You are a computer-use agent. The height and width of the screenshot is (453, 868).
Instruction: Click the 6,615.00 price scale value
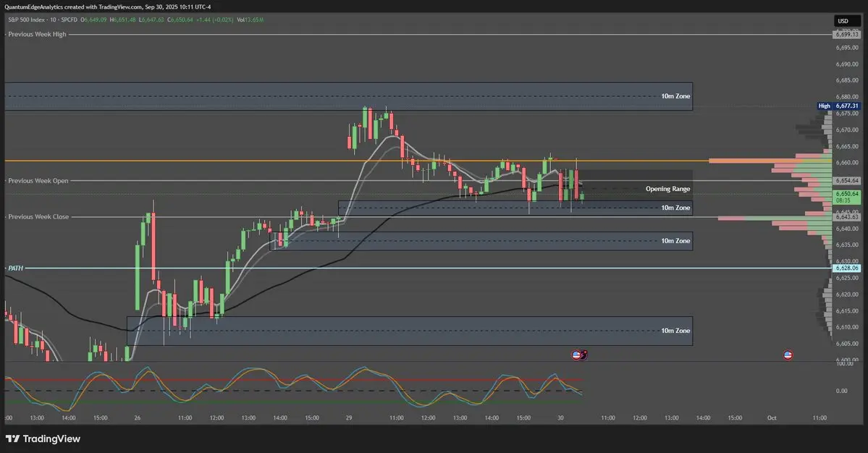click(x=847, y=311)
